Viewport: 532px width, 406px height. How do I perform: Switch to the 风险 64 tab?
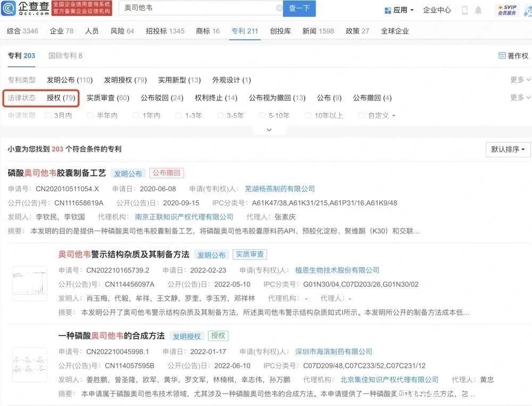122,31
